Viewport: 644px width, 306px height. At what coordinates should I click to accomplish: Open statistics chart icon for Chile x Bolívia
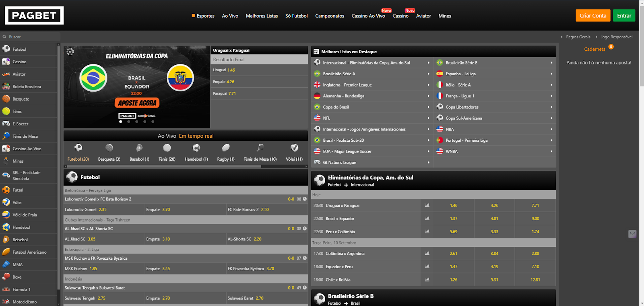click(x=427, y=279)
